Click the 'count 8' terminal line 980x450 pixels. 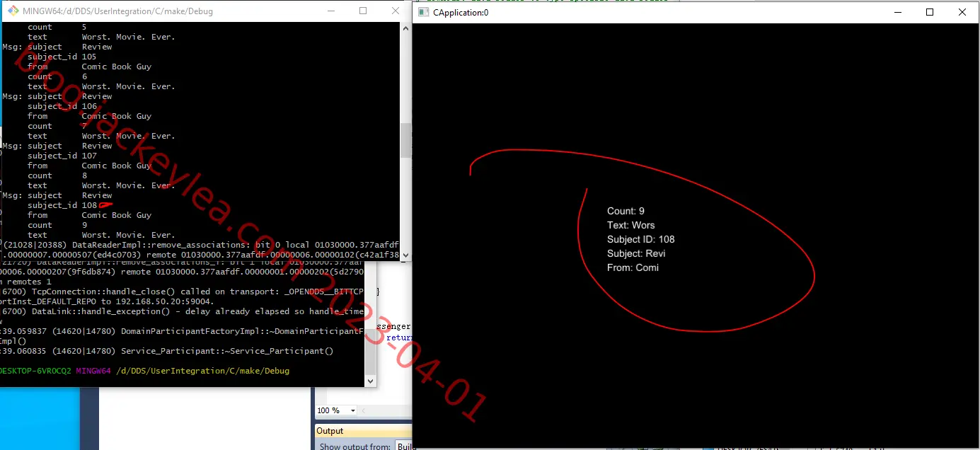point(57,175)
